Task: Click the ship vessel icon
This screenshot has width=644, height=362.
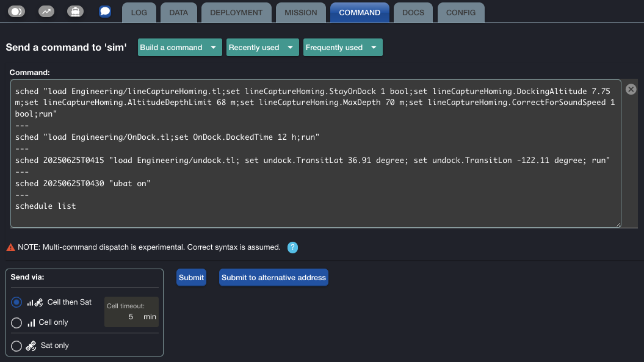Action: click(74, 12)
